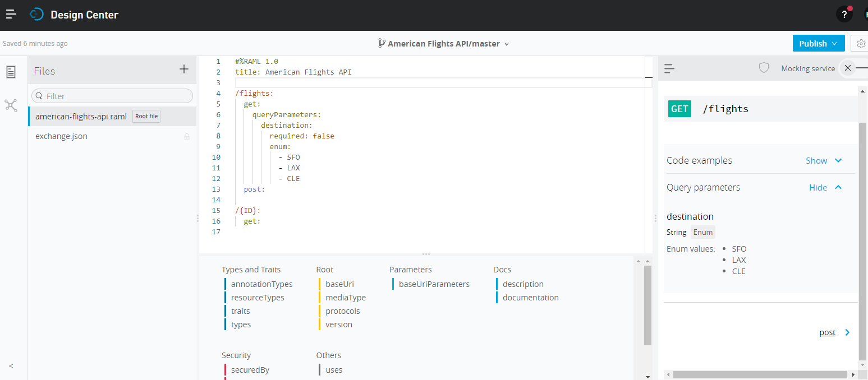Open the Files view sidebar icon
Screen dimensions: 868x380
pyautogui.click(x=11, y=72)
